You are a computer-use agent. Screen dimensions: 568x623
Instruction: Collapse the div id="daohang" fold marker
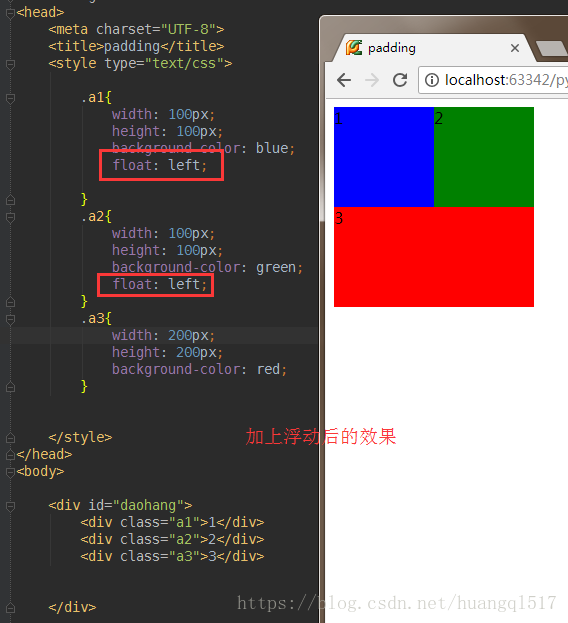[11, 506]
